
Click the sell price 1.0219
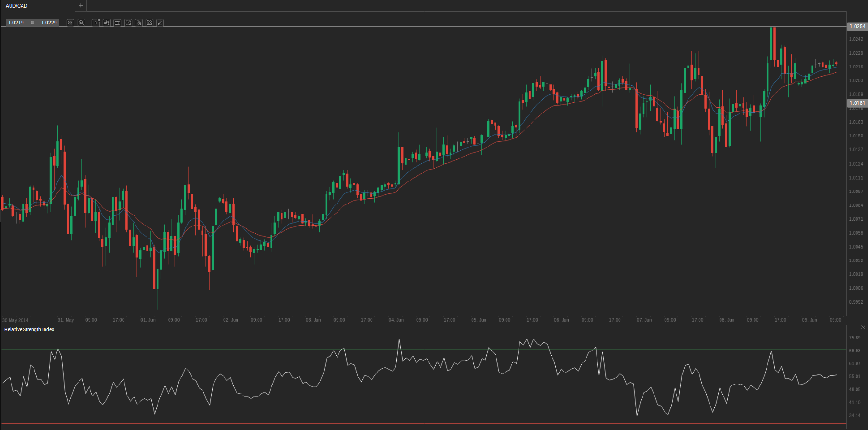(16, 23)
